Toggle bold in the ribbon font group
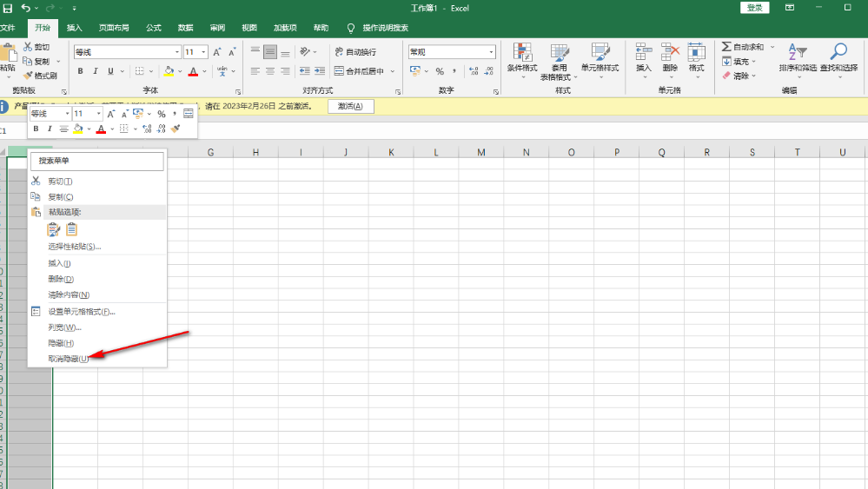868x489 pixels. click(x=81, y=71)
